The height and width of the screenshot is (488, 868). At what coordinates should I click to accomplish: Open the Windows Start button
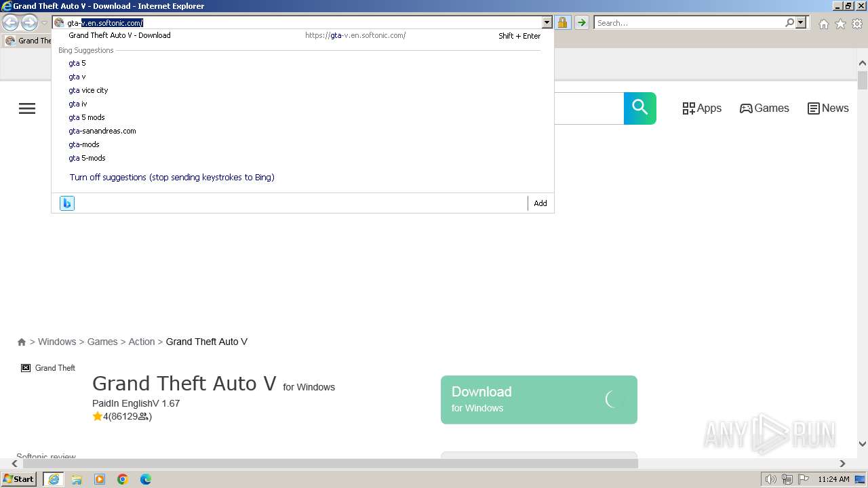(x=19, y=479)
